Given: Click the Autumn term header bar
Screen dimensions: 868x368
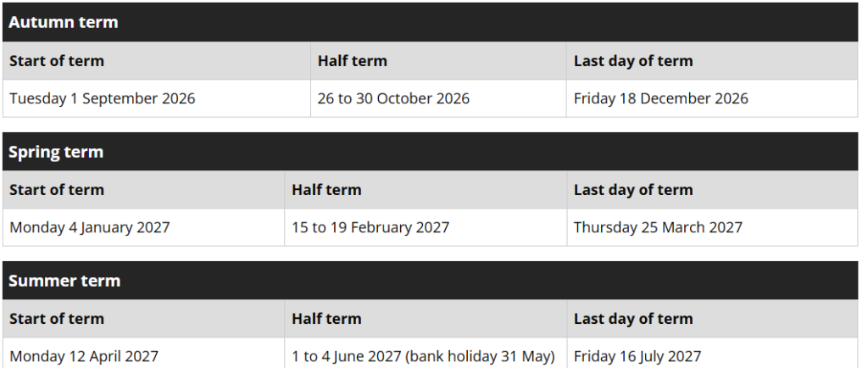Looking at the screenshot, I should pos(430,22).
